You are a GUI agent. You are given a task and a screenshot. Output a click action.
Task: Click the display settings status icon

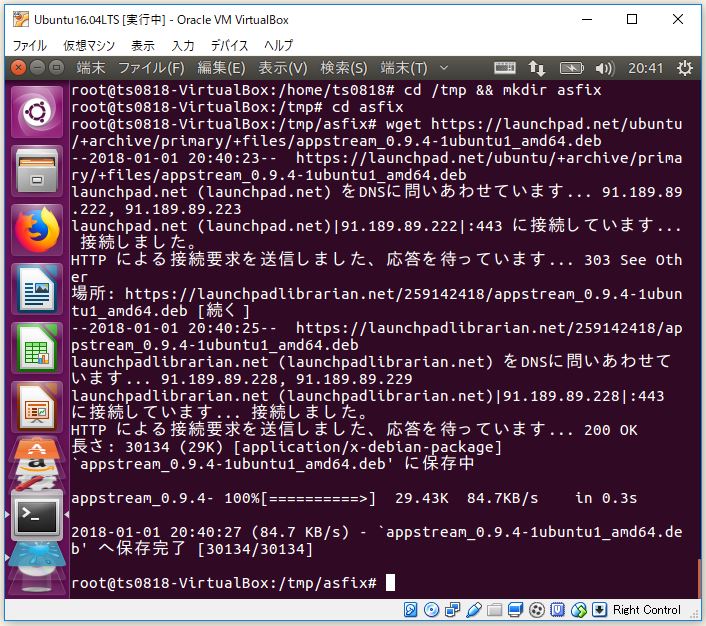click(x=516, y=610)
